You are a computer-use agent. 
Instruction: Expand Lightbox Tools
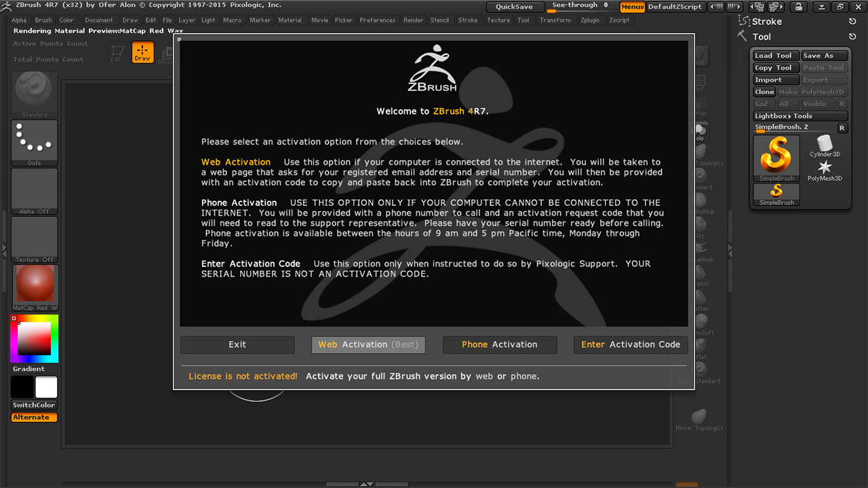(800, 116)
